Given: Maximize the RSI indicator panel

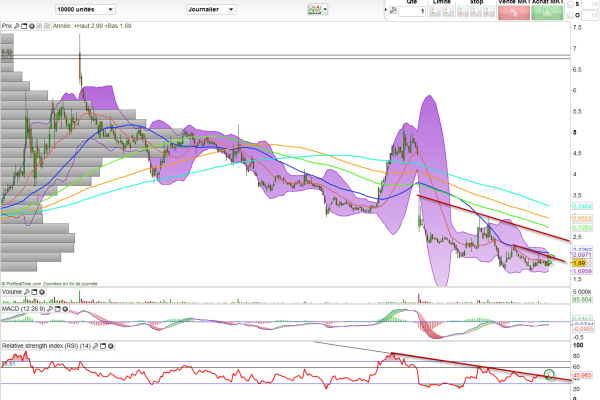Looking at the screenshot, I should coord(103,346).
